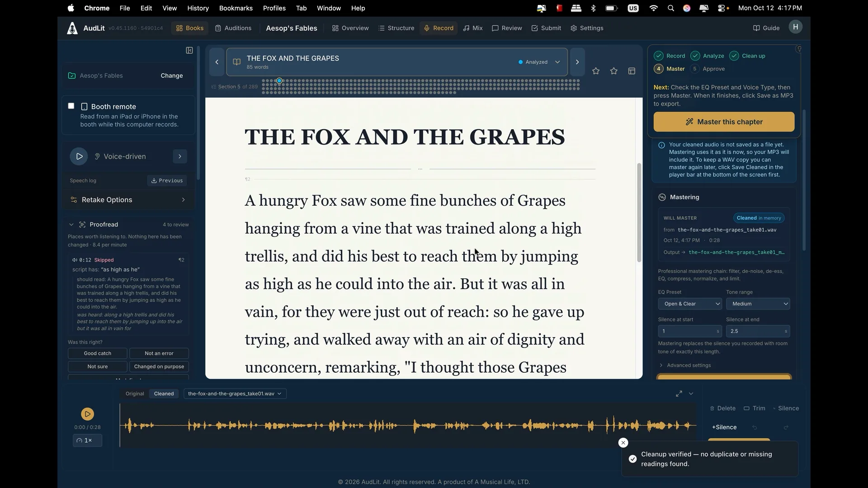
Task: Toggle the layout panel icon
Action: 632,71
